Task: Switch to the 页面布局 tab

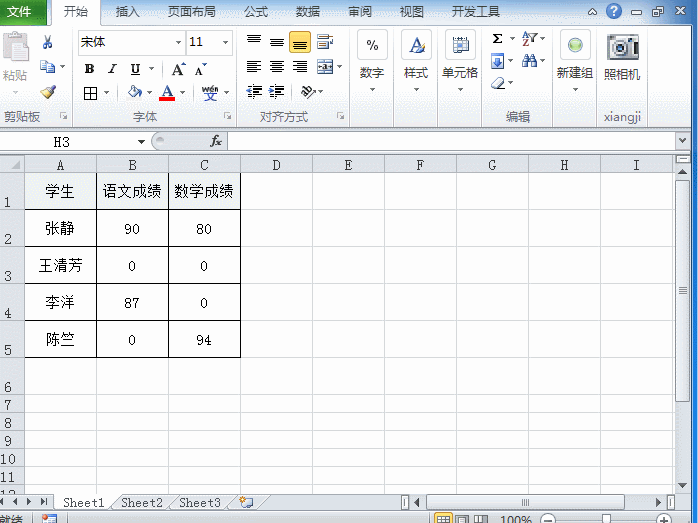Action: (x=191, y=12)
